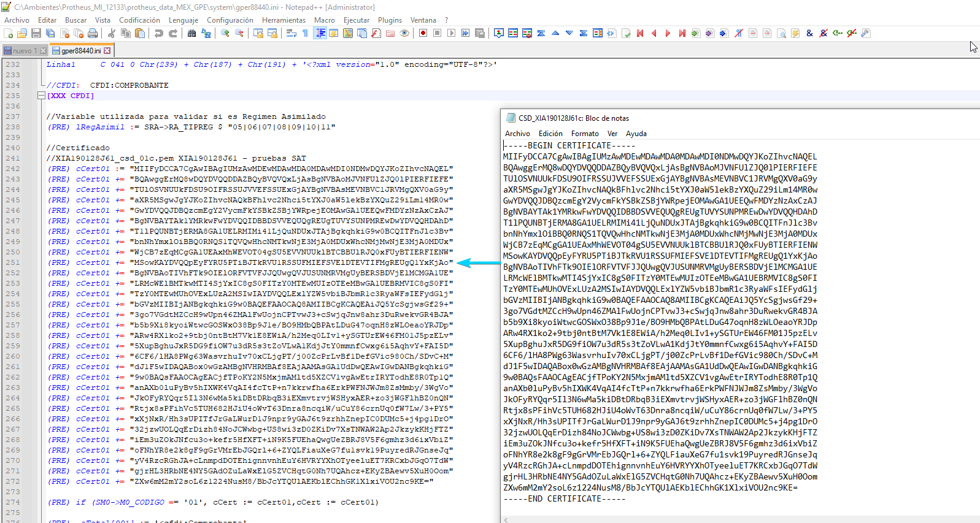Close the nuevo 1 tab
980x523 pixels.
pos(43,51)
